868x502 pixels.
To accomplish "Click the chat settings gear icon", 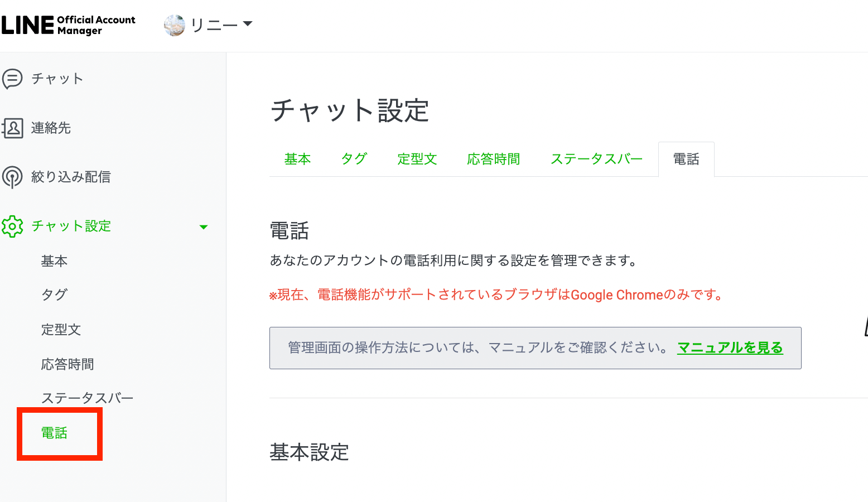I will click(12, 226).
